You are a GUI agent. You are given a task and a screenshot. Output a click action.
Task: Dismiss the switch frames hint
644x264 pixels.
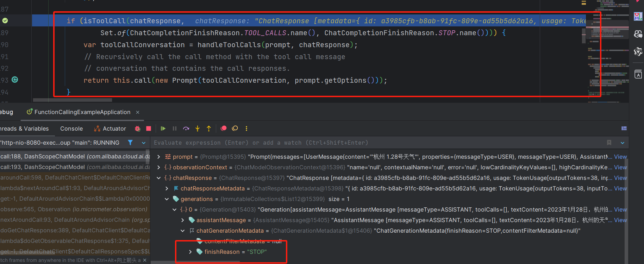(x=145, y=260)
